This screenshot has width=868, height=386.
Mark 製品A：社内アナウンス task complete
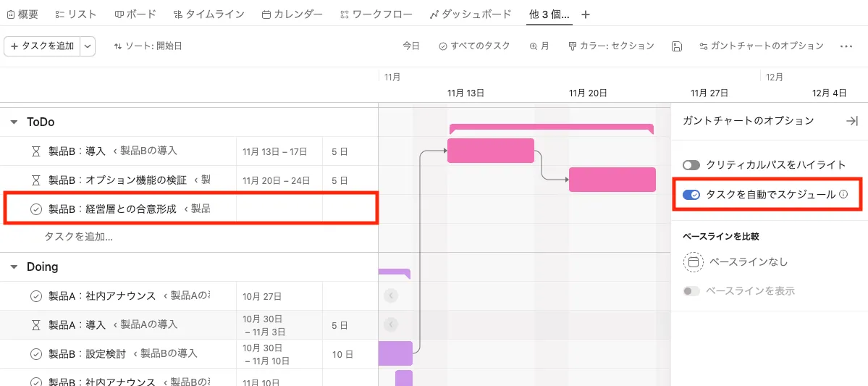coord(36,296)
